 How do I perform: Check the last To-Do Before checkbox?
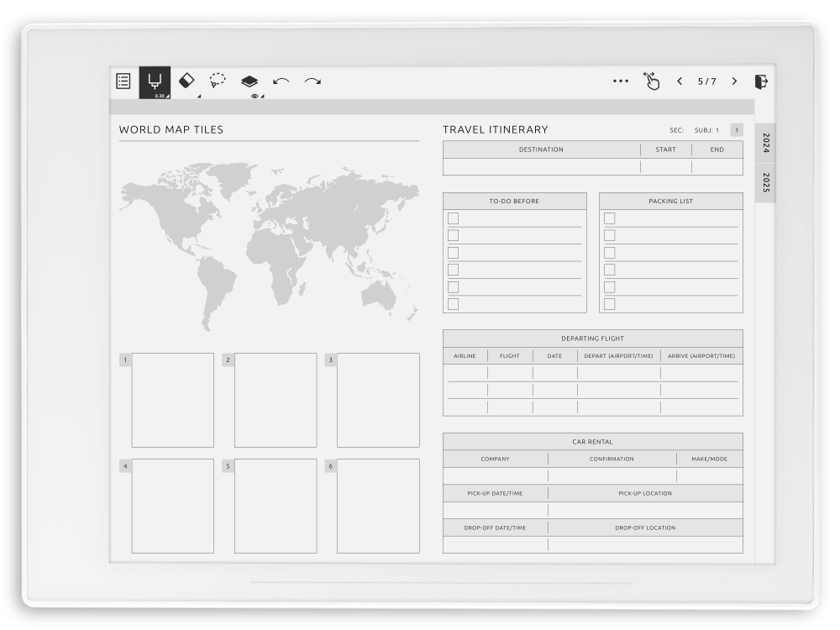[453, 304]
